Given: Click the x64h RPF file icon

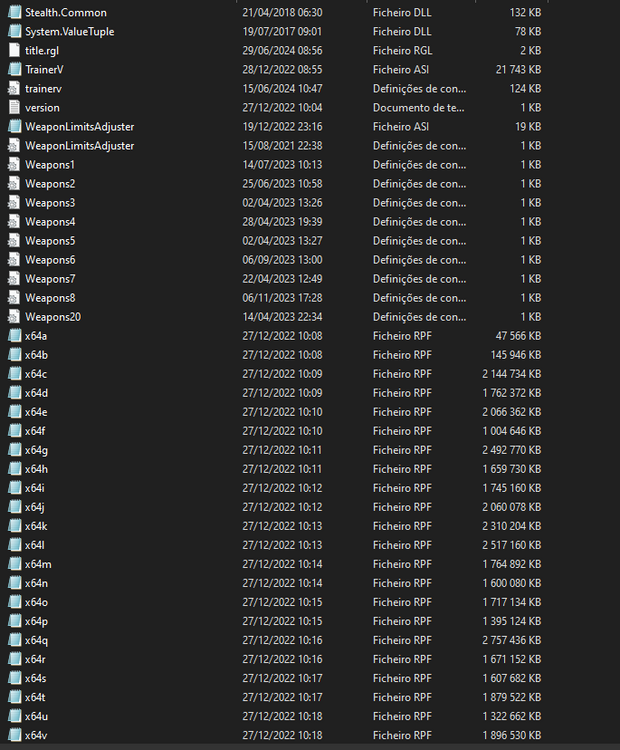Looking at the screenshot, I should (x=14, y=469).
